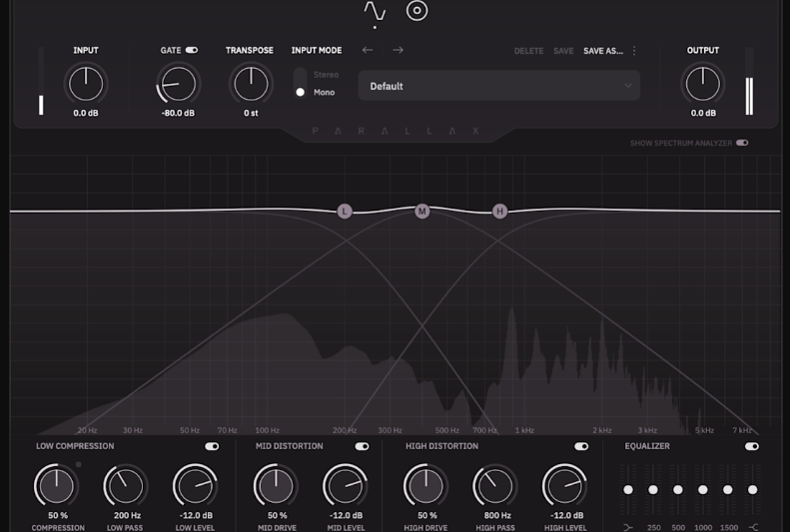Go to next preset with right arrow

398,50
